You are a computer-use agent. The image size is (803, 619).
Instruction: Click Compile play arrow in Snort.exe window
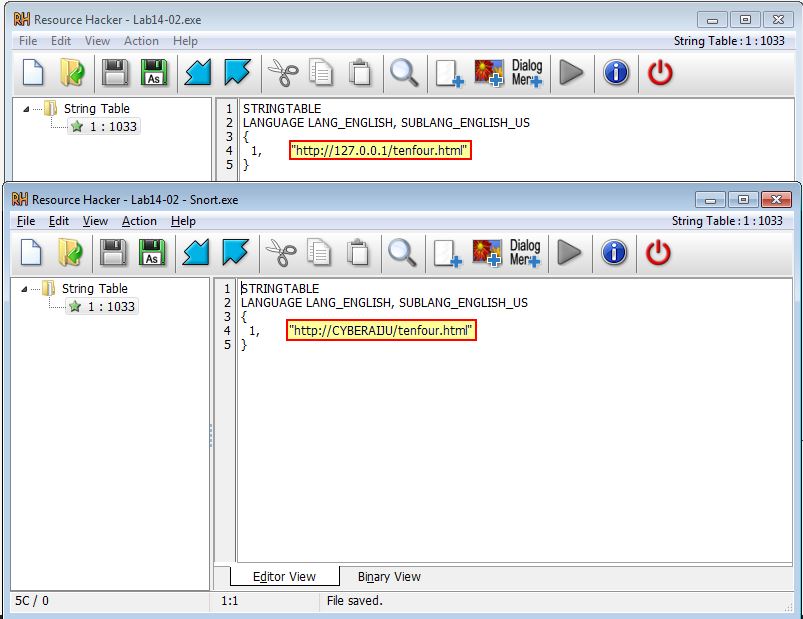(569, 253)
